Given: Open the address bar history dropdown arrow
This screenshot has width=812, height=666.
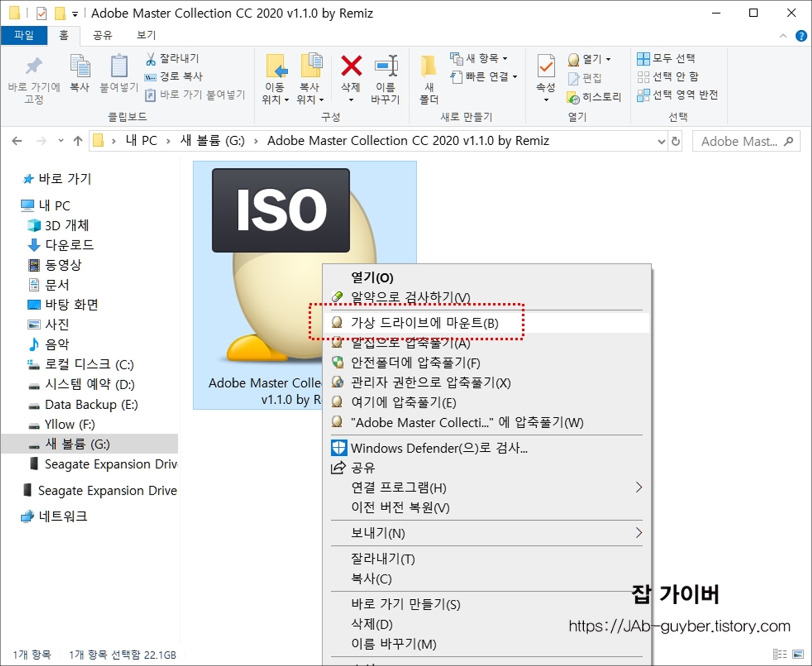Looking at the screenshot, I should coord(661,141).
